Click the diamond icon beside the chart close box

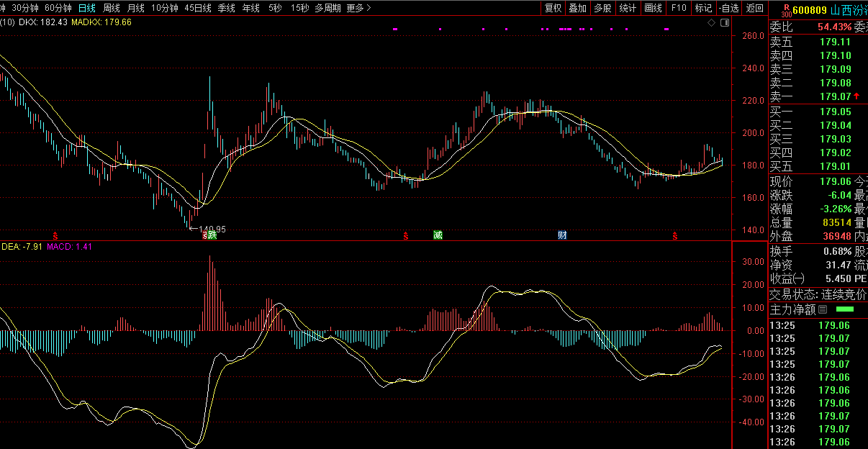pos(712,23)
